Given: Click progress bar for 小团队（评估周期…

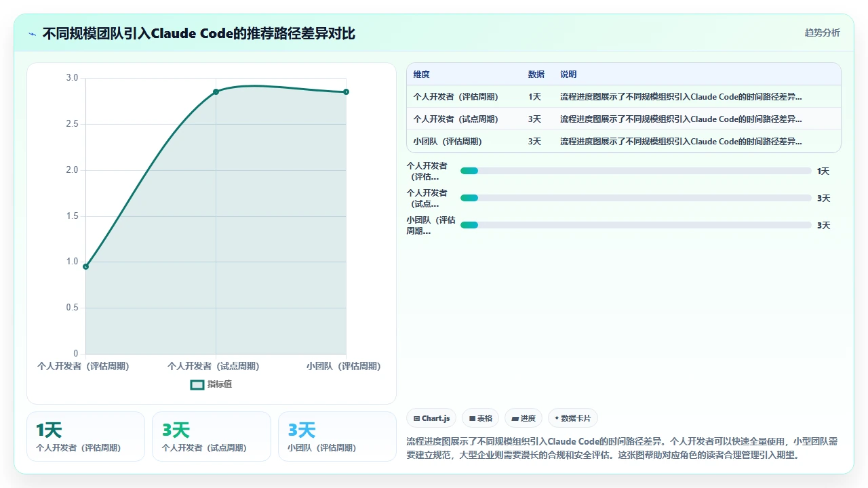Looking at the screenshot, I should 636,225.
